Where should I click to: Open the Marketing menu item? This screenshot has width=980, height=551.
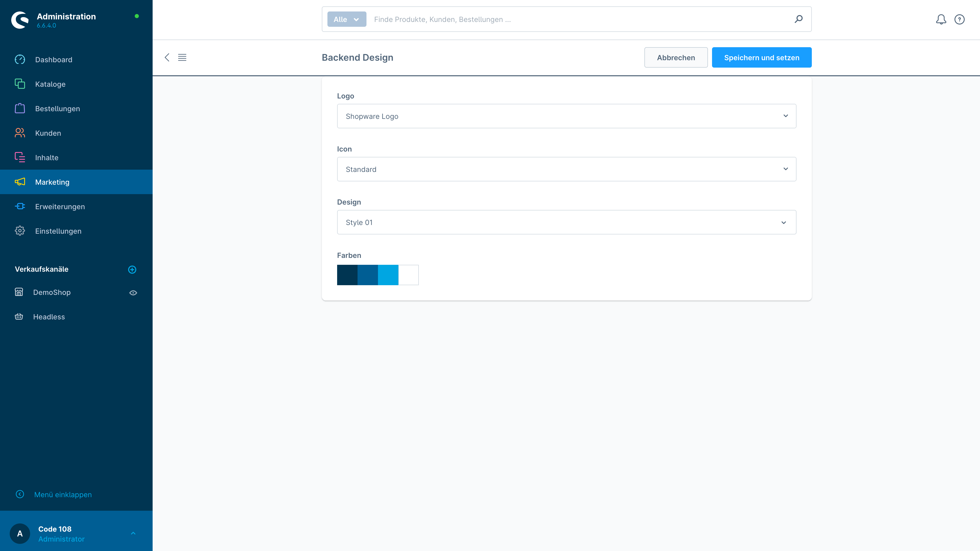click(x=76, y=182)
